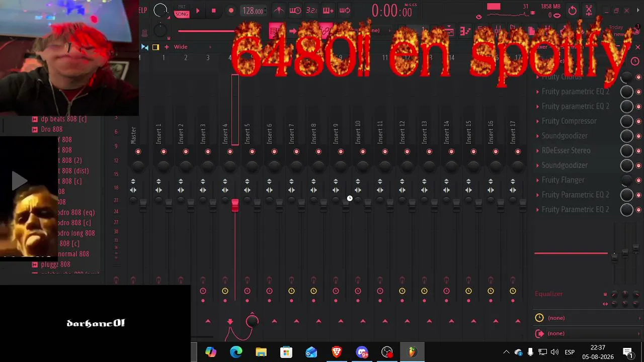The image size is (644, 362).
Task: Expand Fruity Flanger slot options
Action: [x=537, y=180]
